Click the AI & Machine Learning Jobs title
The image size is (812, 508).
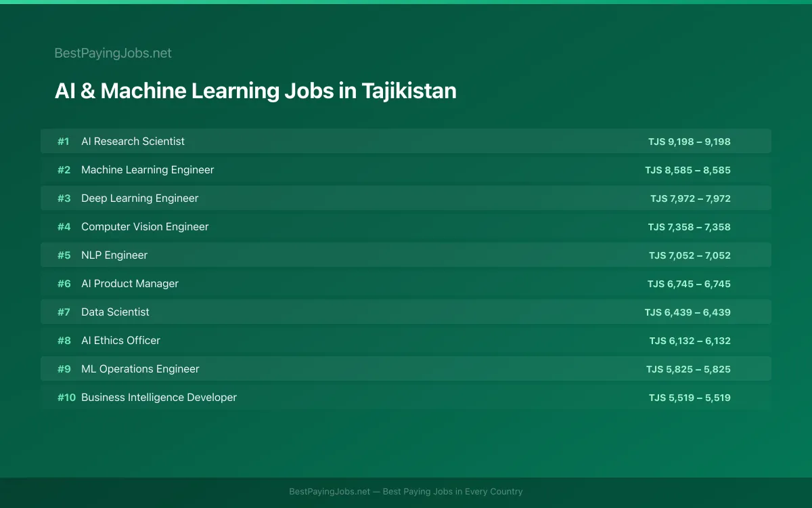(x=256, y=91)
